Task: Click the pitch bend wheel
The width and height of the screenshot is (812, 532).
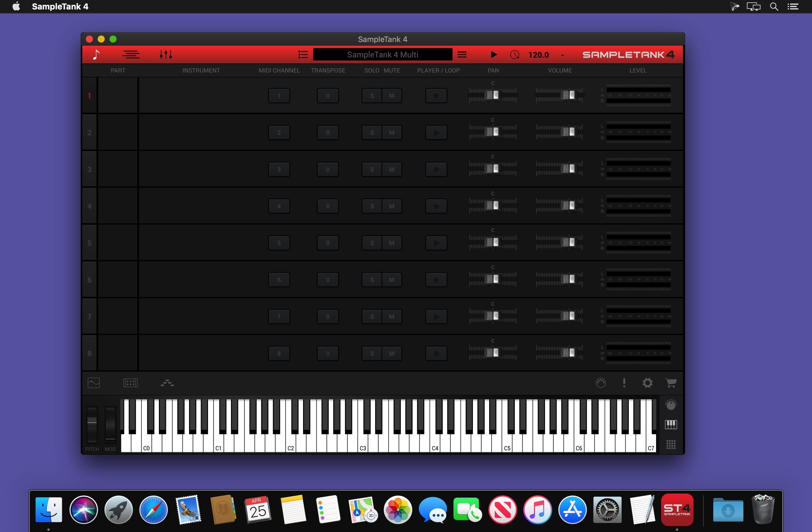Action: coord(92,425)
